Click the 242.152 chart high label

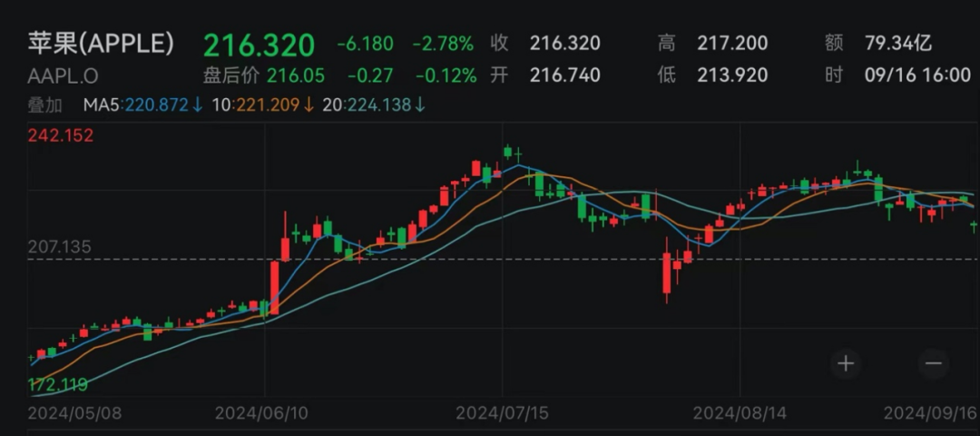(x=61, y=135)
